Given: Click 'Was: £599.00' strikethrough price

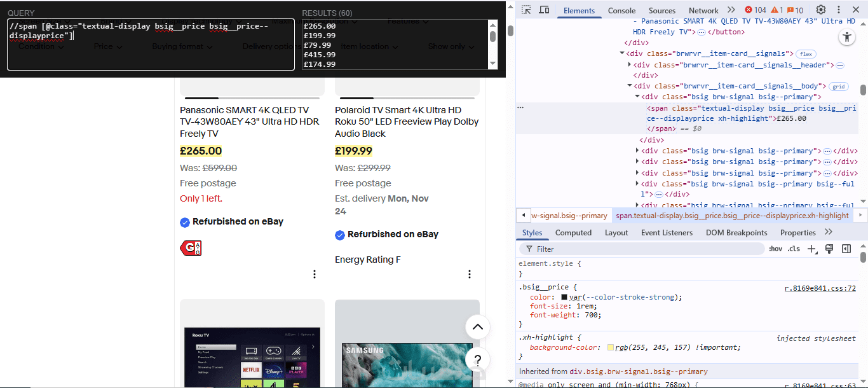Looking at the screenshot, I should tap(208, 168).
